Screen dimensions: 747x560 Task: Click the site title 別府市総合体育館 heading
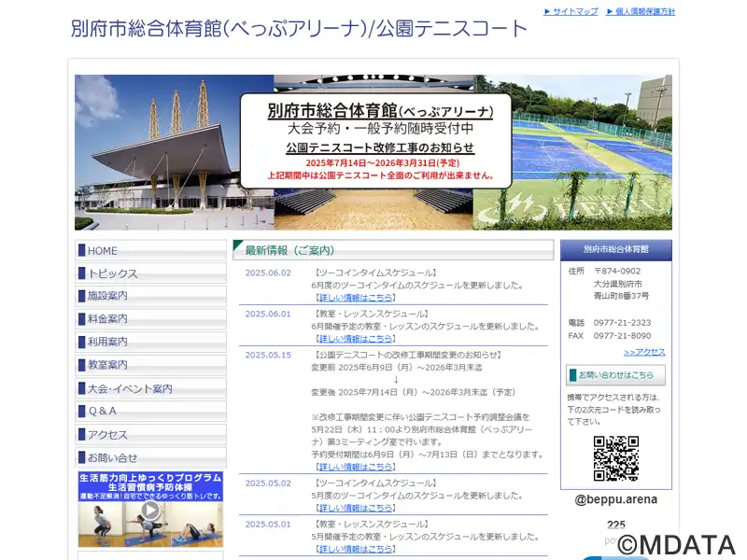[x=299, y=29]
